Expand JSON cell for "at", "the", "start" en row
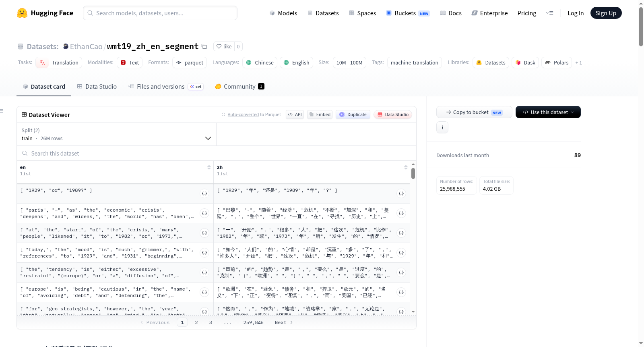 coord(204,233)
